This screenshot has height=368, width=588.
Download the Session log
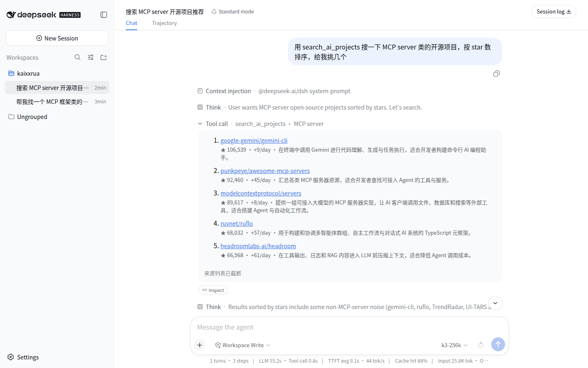554,11
